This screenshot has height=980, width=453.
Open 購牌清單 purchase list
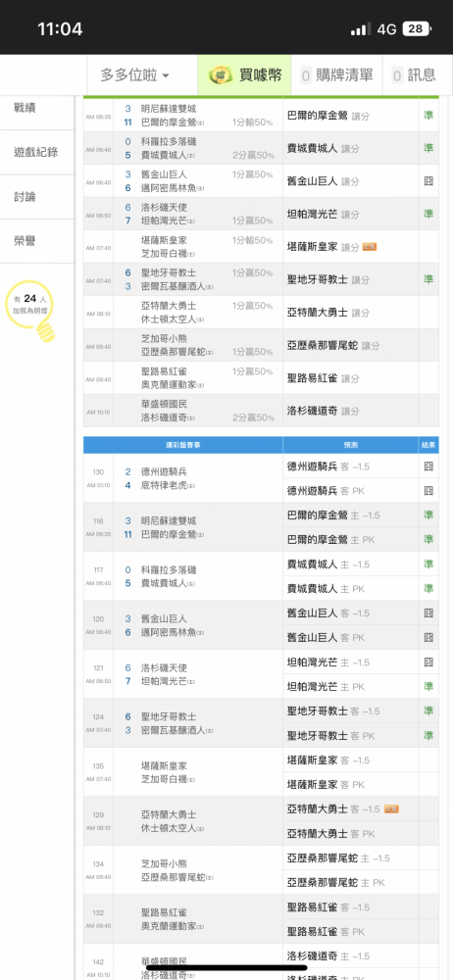click(336, 75)
